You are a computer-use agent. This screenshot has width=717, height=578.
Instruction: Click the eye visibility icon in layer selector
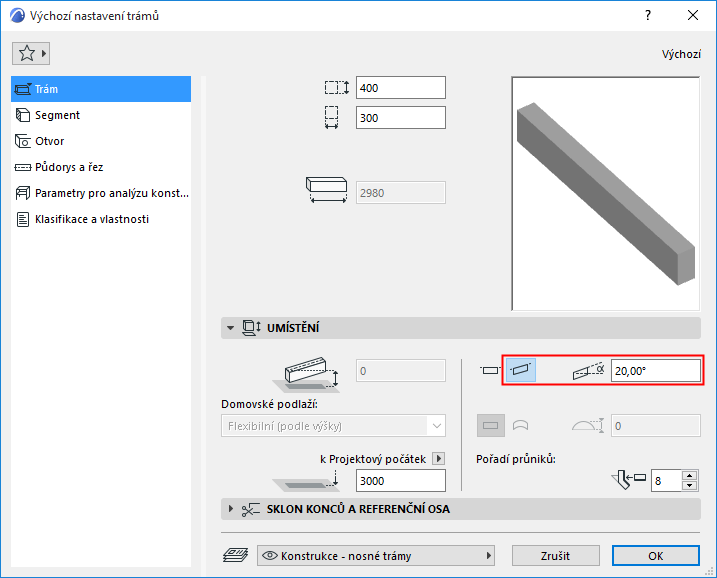coord(270,556)
